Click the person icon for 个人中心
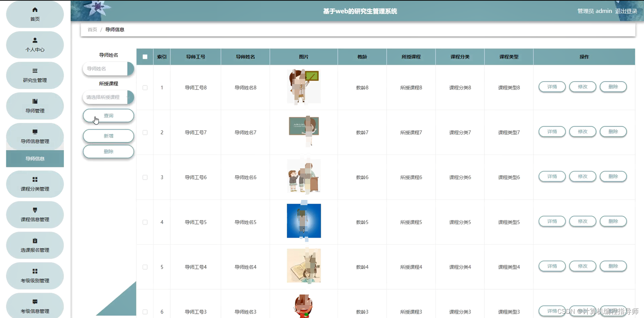 [x=35, y=40]
